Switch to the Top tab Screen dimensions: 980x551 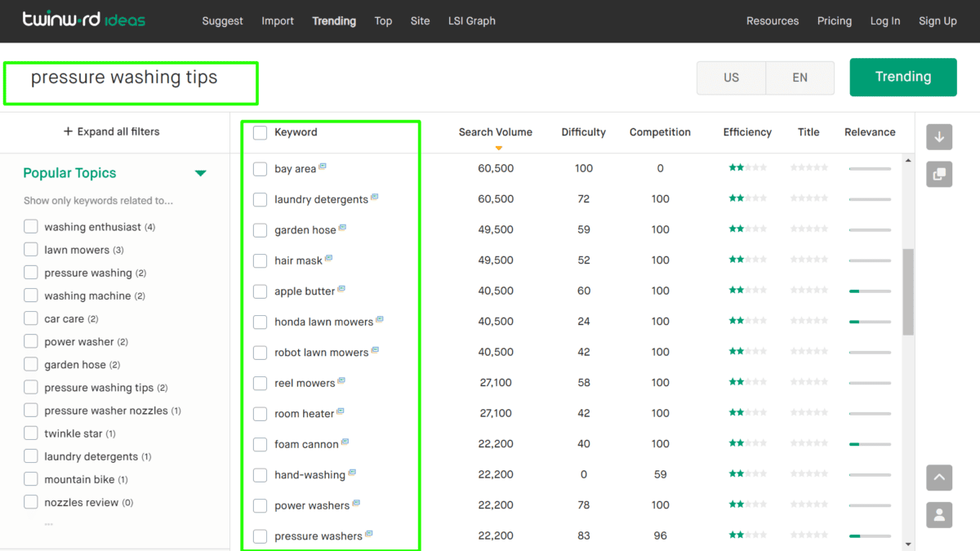pos(383,20)
